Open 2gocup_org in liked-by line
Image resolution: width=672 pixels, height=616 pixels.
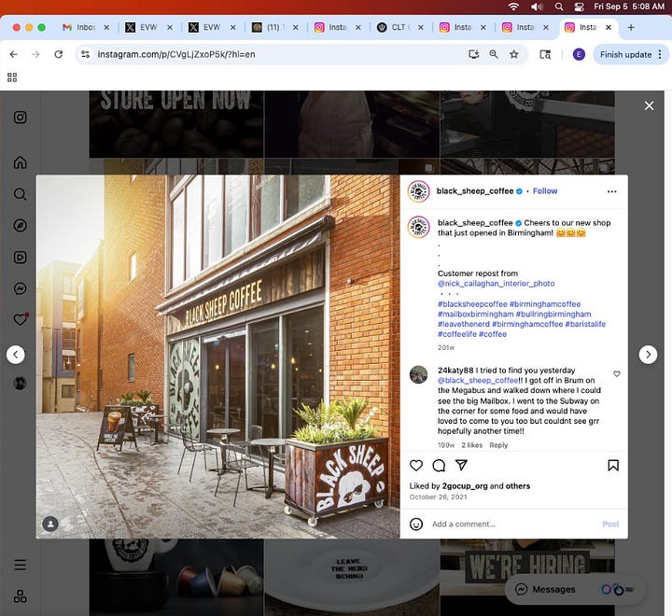pos(465,486)
